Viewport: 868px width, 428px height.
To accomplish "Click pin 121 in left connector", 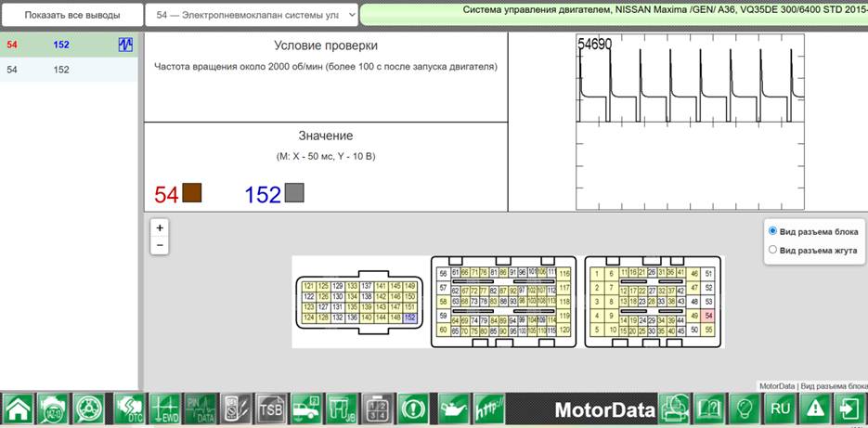I will coord(308,286).
